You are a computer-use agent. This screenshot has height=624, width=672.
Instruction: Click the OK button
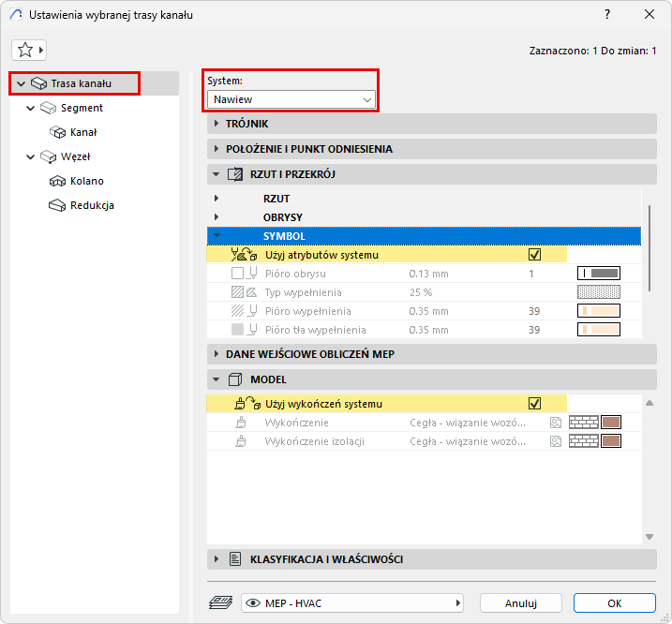coord(615,603)
